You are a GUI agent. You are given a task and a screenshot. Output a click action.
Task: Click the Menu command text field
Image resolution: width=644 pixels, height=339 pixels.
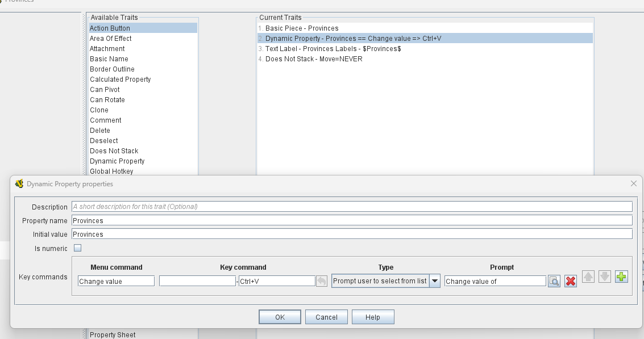(x=116, y=281)
